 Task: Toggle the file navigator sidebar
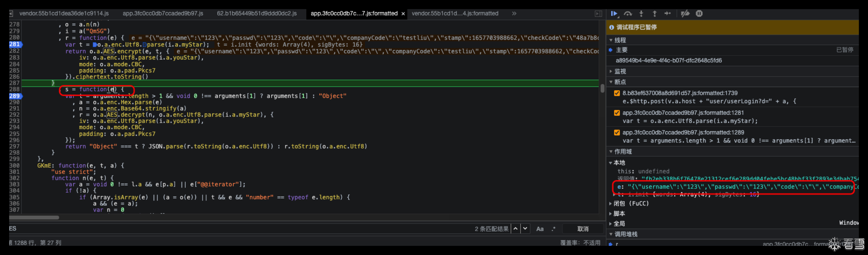[11, 13]
